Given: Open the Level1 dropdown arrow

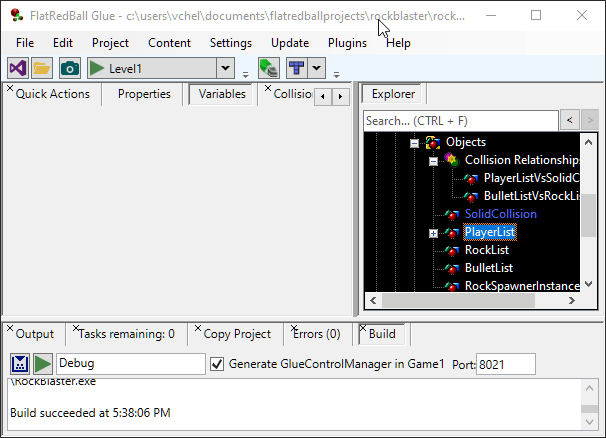Looking at the screenshot, I should coord(226,69).
